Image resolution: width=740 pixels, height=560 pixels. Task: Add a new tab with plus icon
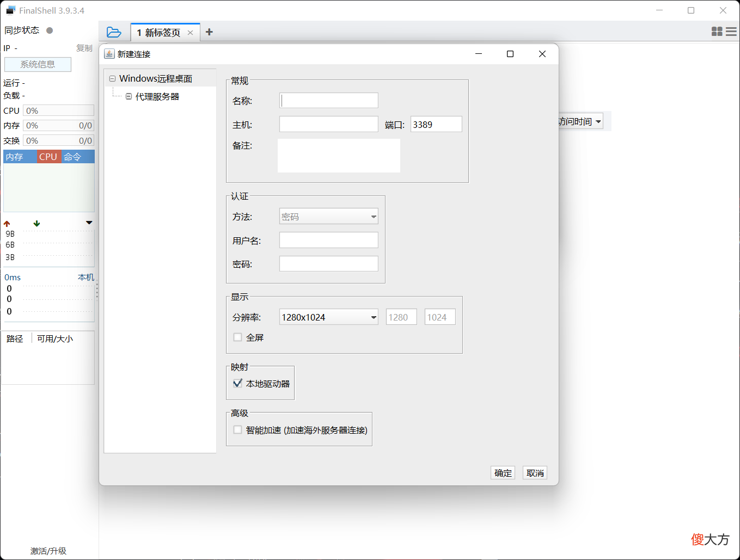pos(209,32)
